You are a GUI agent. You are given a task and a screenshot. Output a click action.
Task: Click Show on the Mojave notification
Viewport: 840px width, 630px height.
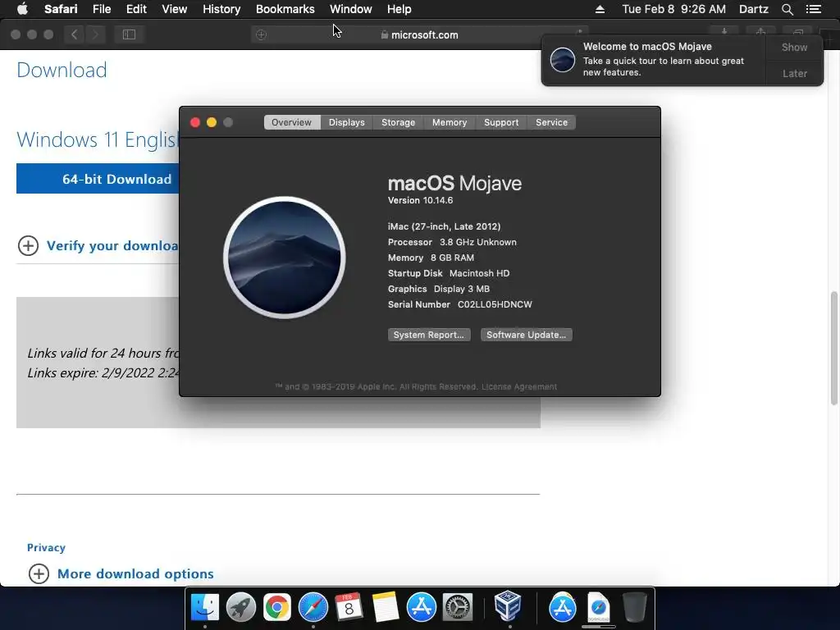794,47
